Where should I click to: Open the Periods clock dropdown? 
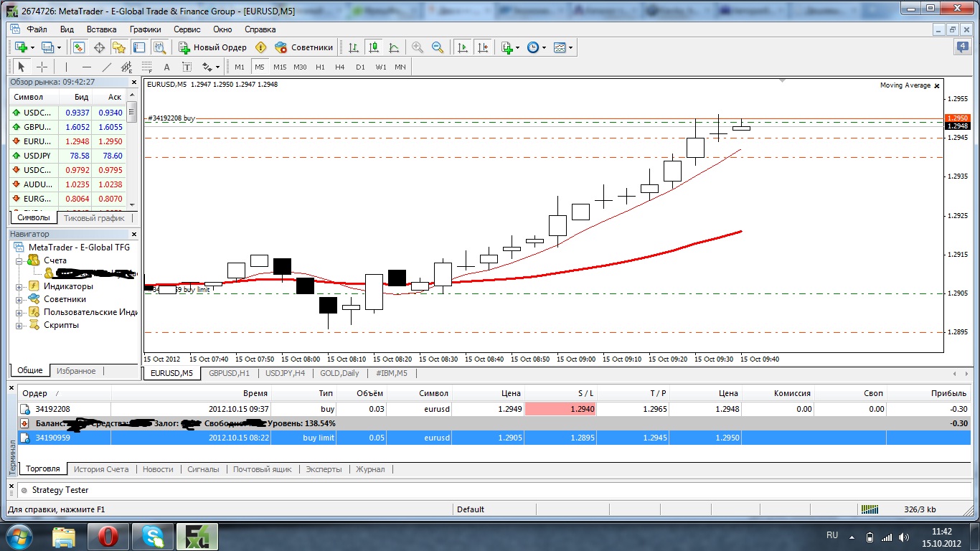pyautogui.click(x=536, y=47)
